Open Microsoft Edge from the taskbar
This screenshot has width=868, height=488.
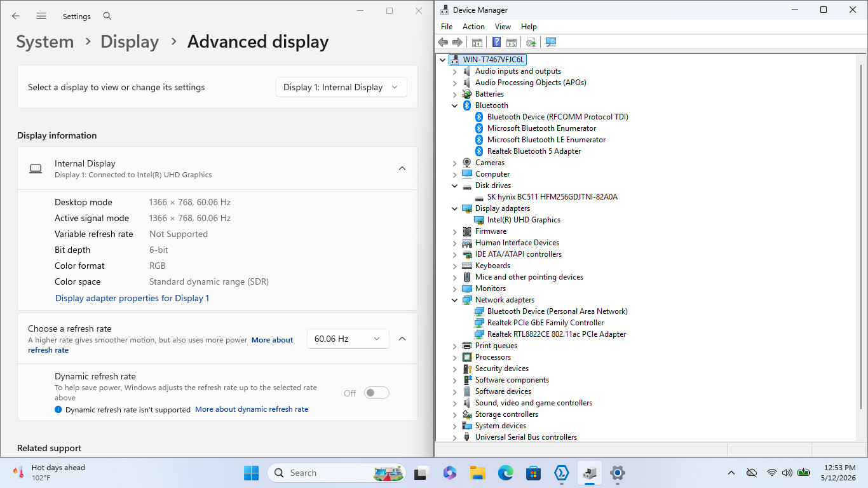tap(505, 473)
